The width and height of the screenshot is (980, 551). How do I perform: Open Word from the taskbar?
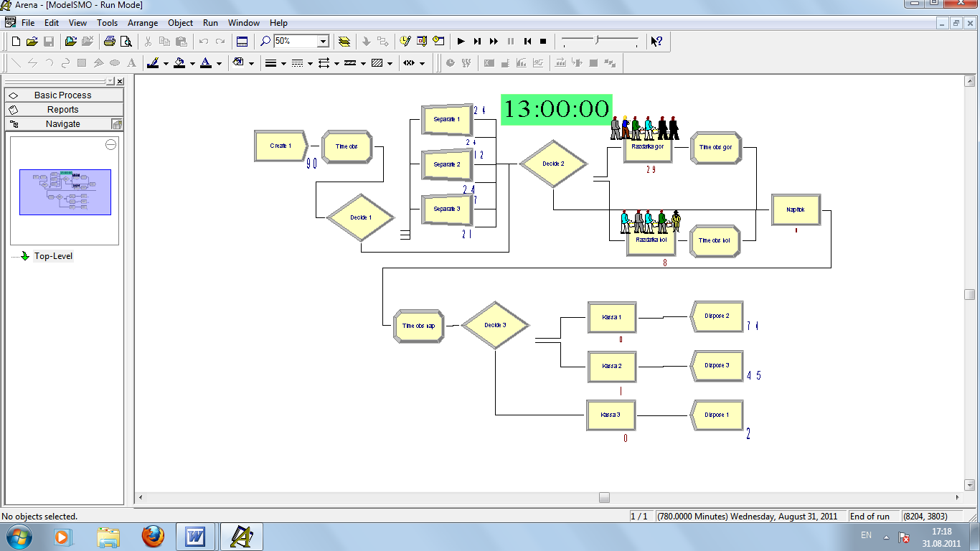click(195, 537)
